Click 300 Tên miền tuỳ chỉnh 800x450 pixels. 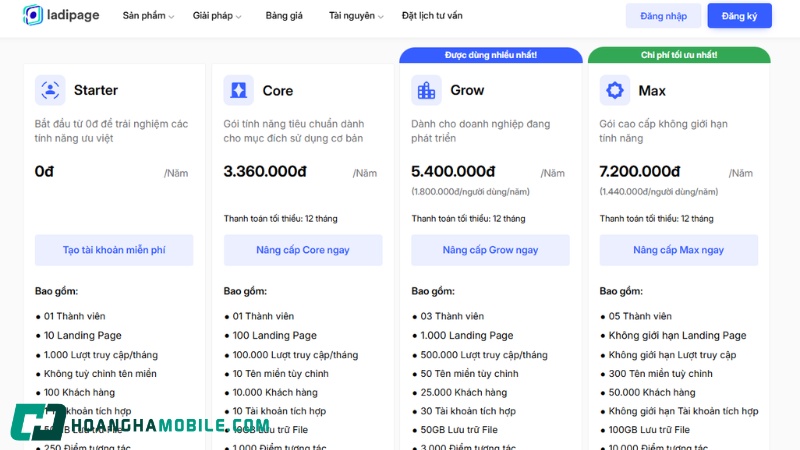coord(660,373)
